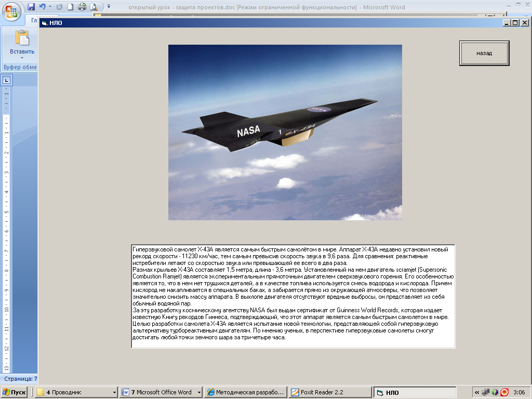Click the quick print printer icon
The height and width of the screenshot is (399, 532).
(x=82, y=6)
